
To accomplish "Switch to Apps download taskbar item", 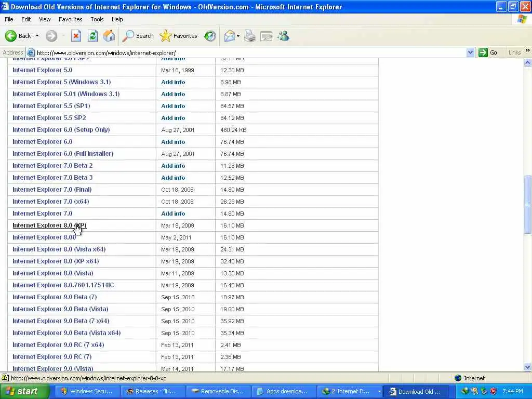I will click(283, 392).
